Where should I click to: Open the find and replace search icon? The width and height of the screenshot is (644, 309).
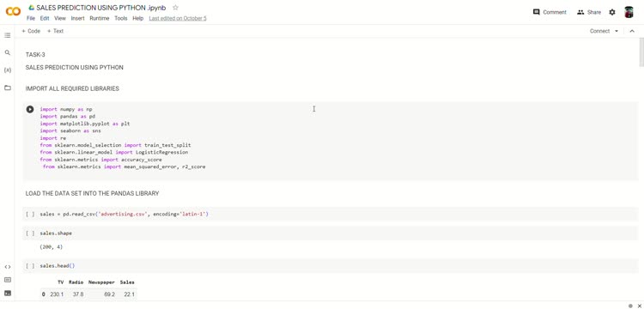click(8, 52)
